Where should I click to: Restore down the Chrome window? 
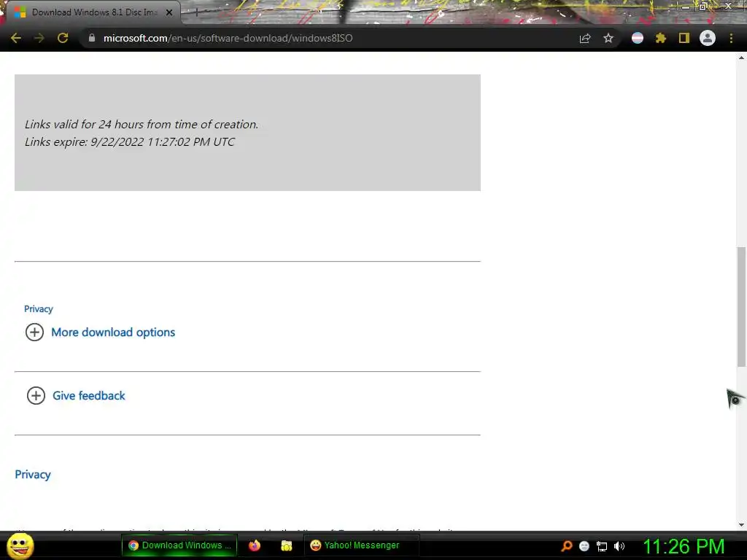click(x=703, y=7)
